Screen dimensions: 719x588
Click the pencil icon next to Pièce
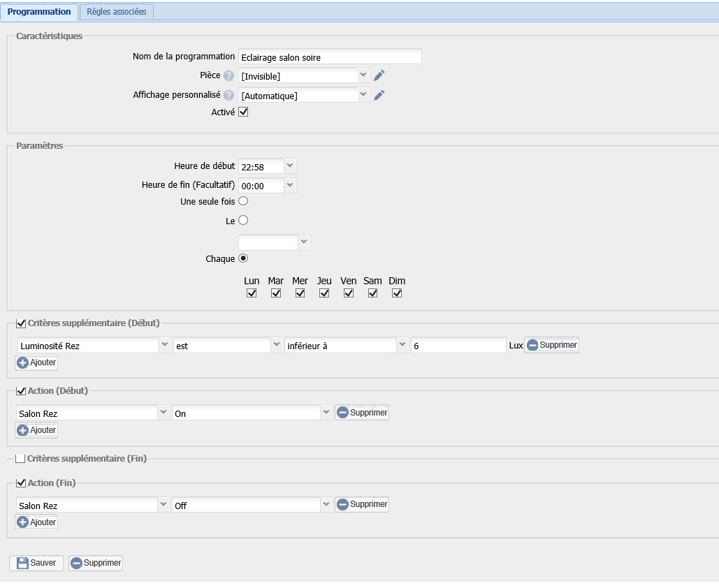click(x=379, y=75)
